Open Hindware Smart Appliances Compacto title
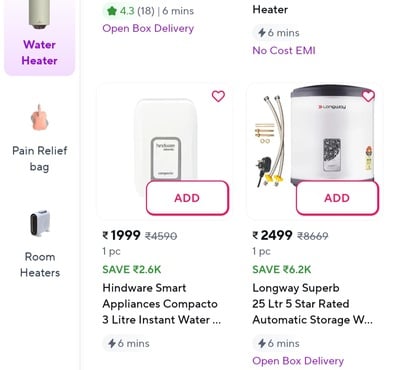400x370 pixels. coord(161,304)
